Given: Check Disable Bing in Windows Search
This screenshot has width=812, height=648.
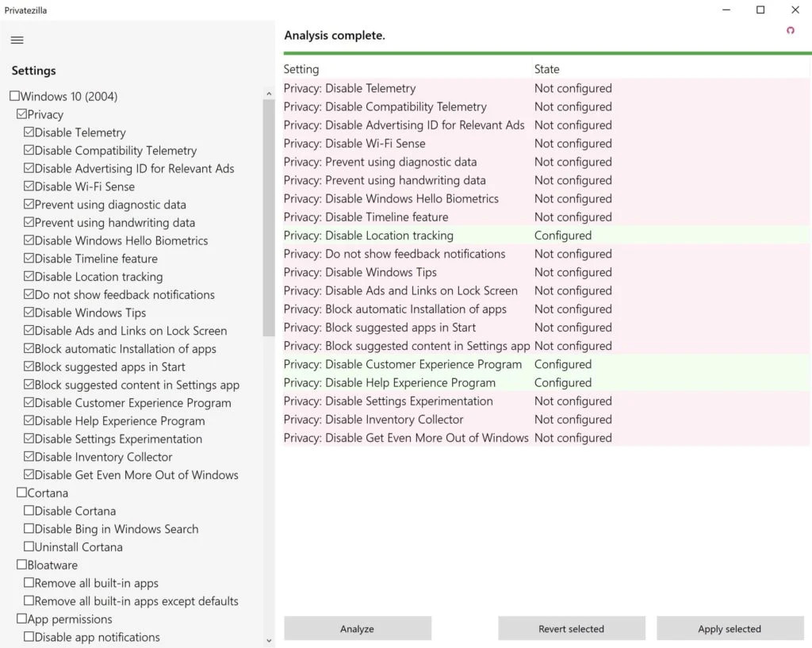Looking at the screenshot, I should (x=29, y=529).
